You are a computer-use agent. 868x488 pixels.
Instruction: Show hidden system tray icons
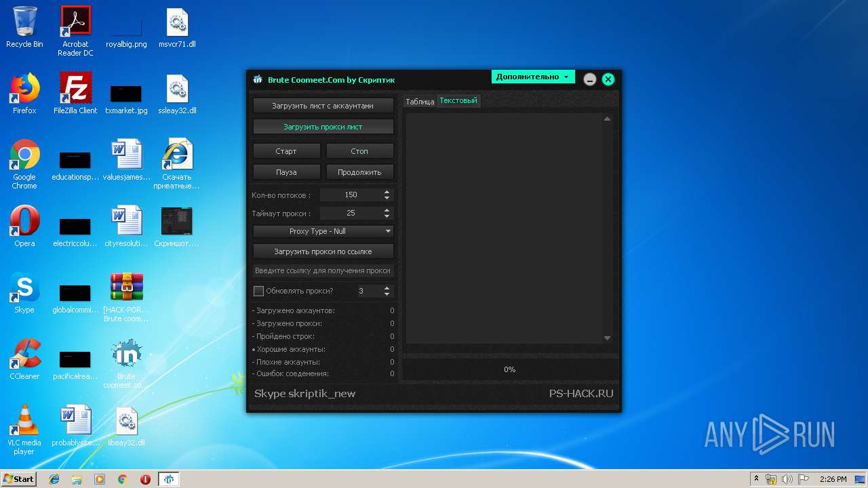tap(756, 479)
